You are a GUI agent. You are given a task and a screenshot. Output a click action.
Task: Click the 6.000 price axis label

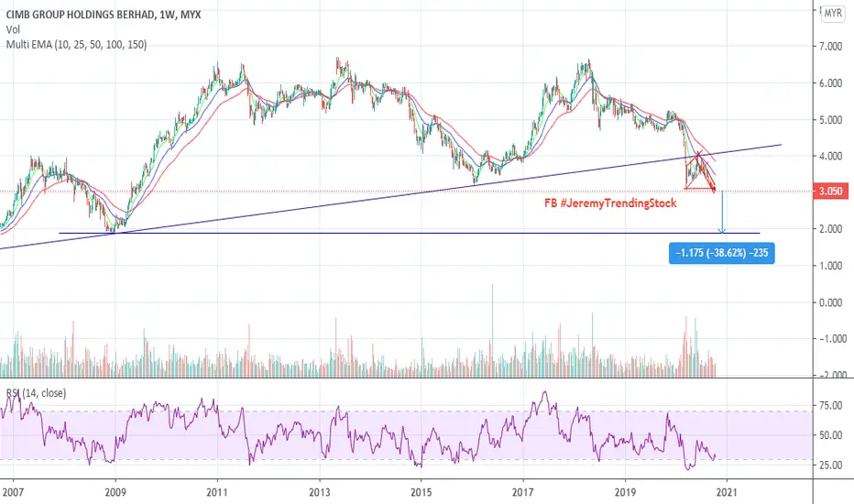[830, 83]
